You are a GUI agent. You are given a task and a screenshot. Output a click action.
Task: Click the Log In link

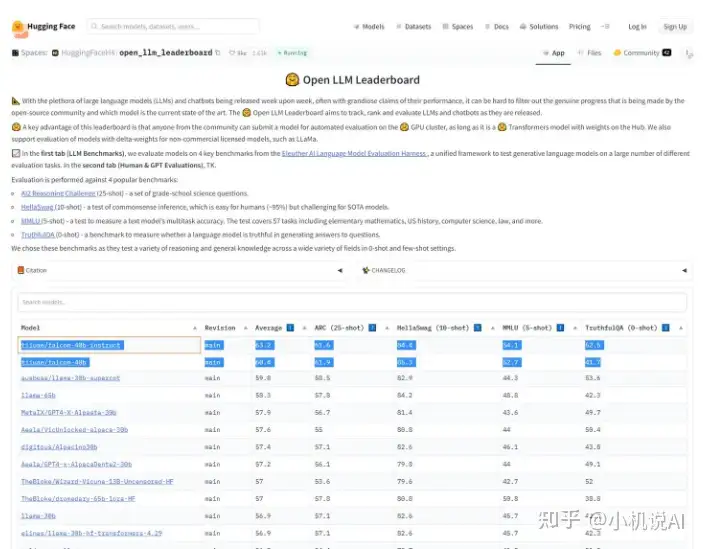click(637, 27)
